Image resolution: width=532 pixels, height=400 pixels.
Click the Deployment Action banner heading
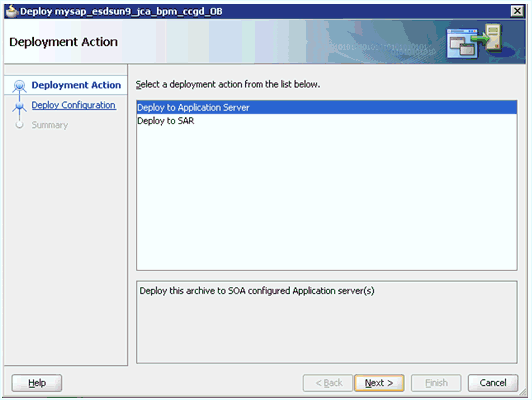[63, 42]
